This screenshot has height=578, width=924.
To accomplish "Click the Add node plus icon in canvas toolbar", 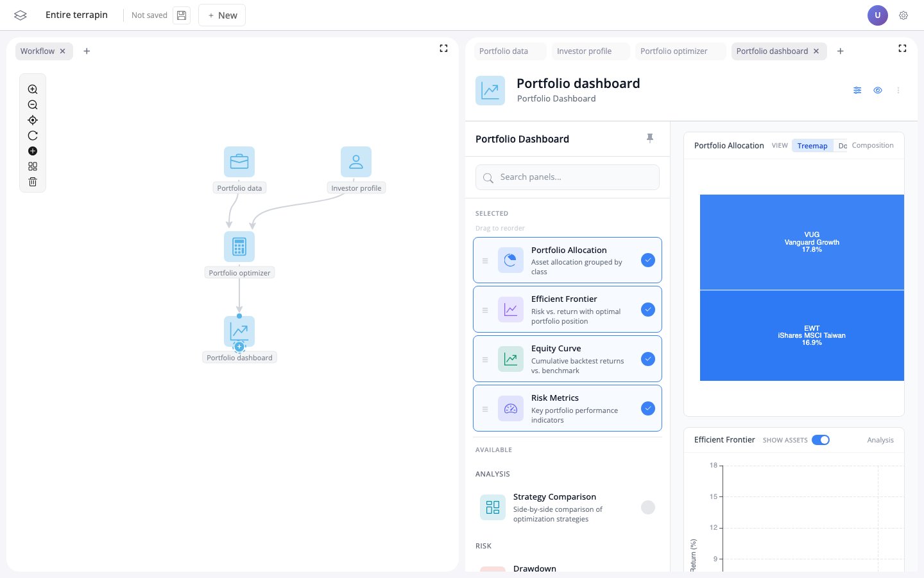I will (32, 151).
